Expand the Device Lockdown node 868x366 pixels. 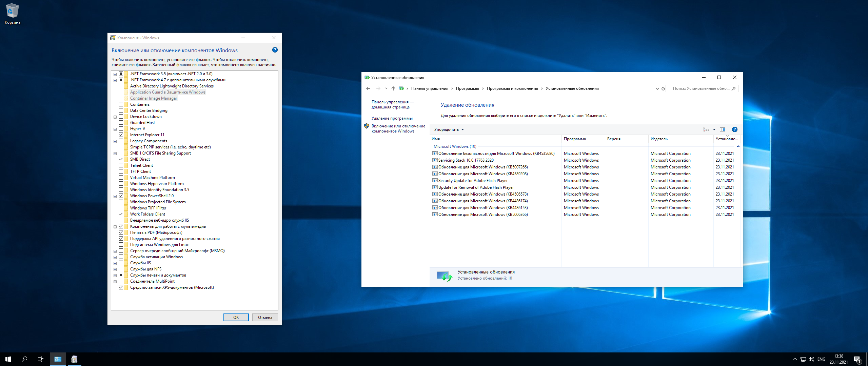point(115,117)
